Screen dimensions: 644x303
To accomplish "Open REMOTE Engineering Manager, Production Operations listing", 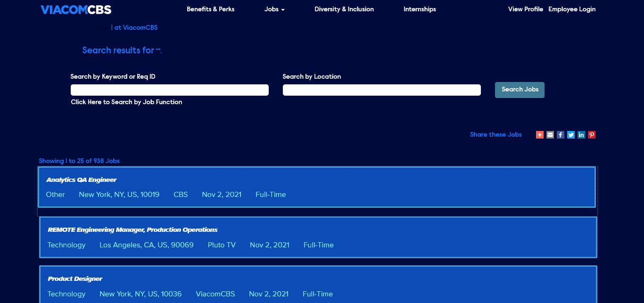I will (x=132, y=230).
